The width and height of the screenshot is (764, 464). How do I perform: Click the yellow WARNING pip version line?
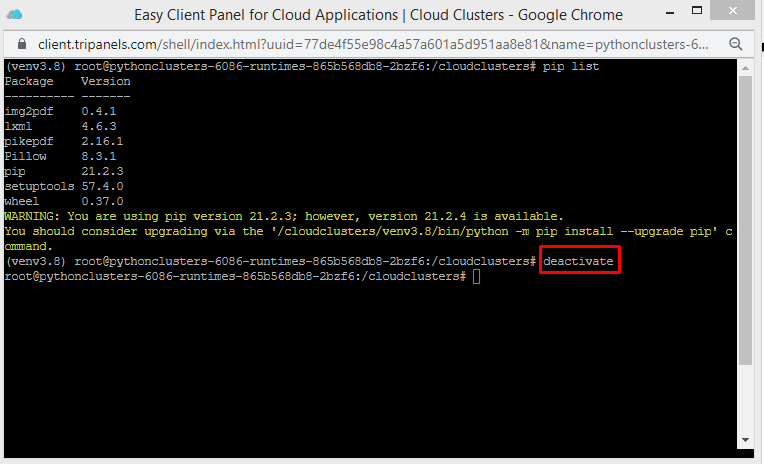click(x=284, y=216)
